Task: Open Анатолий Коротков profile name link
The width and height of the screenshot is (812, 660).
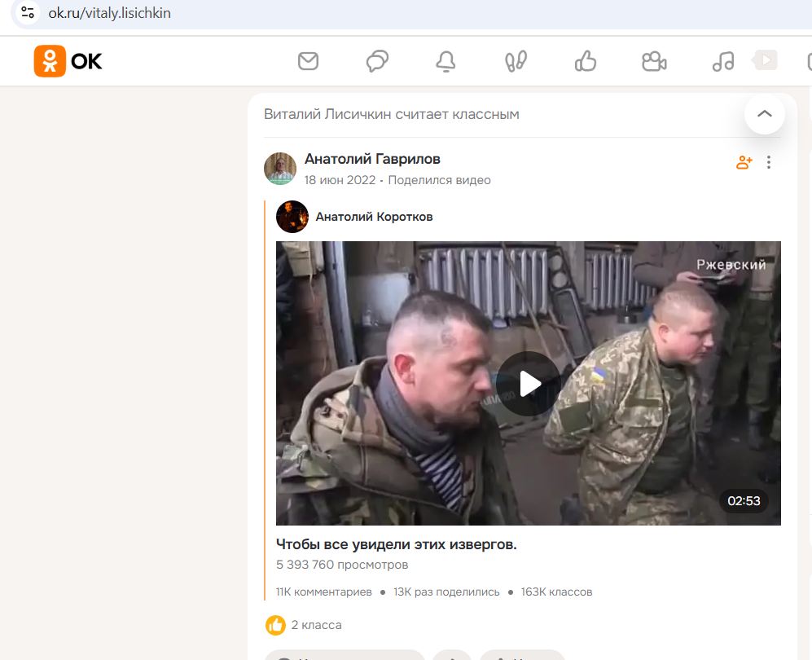Action: 374,217
